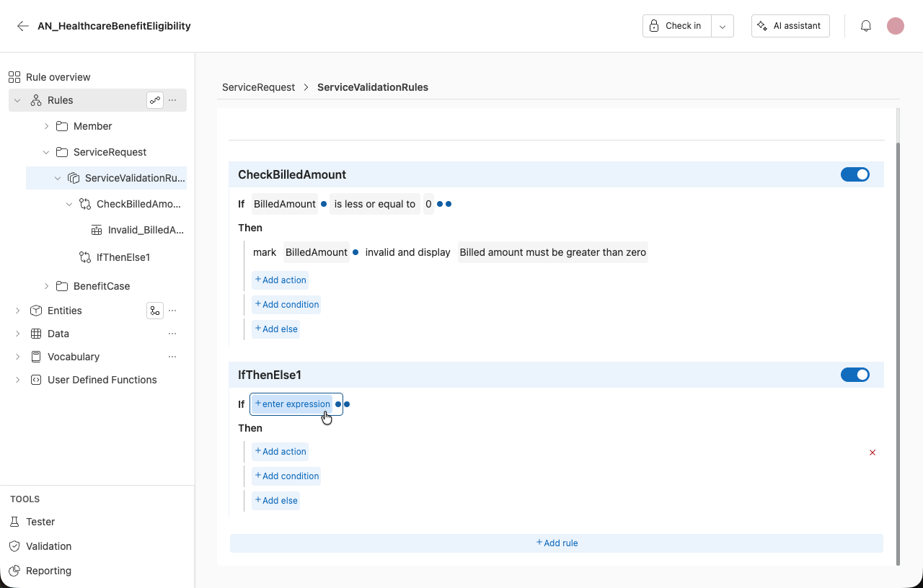
Task: Launch the AI assistant
Action: tap(790, 26)
